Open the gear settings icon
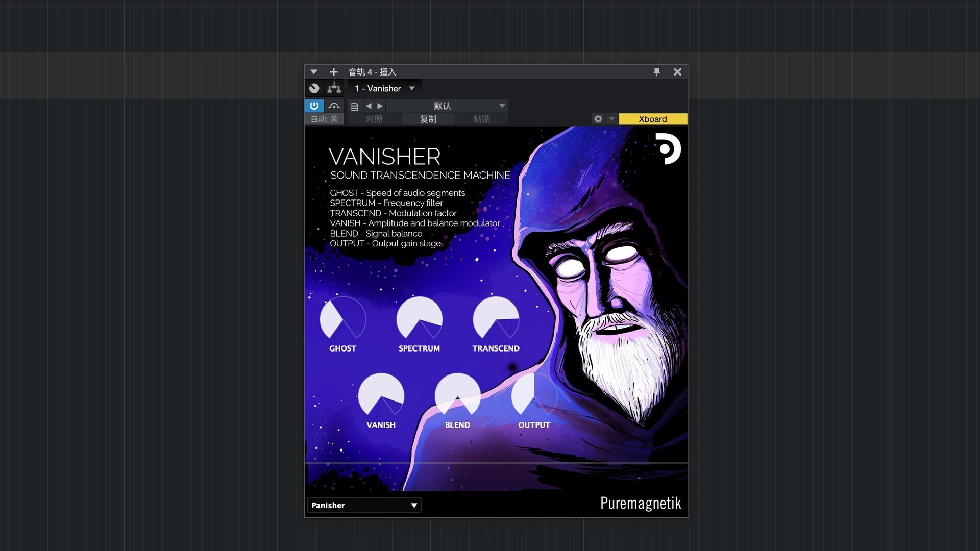 pos(598,119)
